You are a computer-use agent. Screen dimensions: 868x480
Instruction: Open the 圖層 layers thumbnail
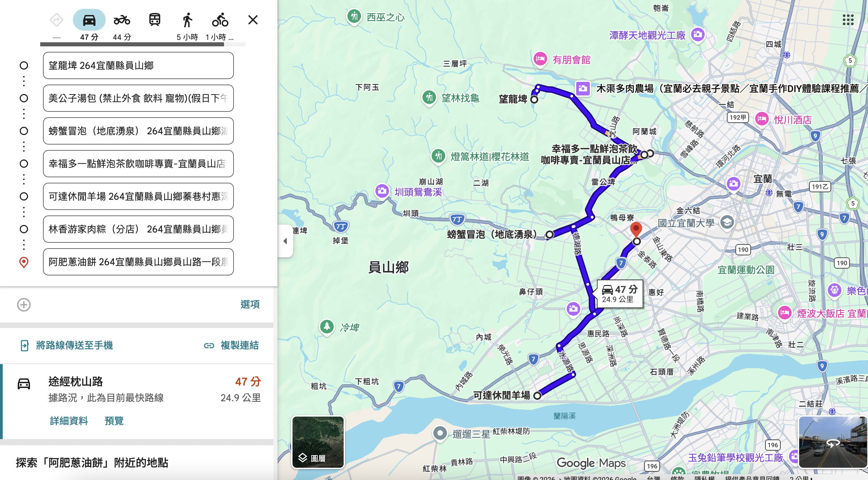pyautogui.click(x=318, y=442)
